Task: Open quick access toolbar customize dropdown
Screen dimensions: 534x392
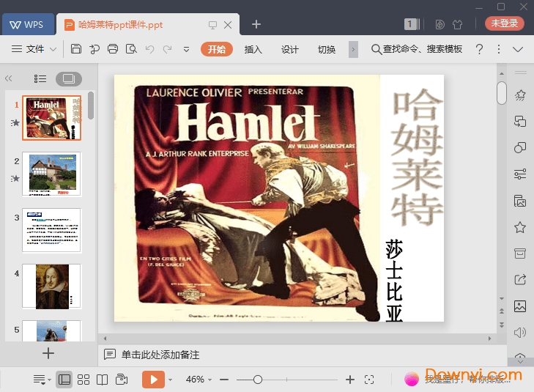Action: tap(186, 49)
